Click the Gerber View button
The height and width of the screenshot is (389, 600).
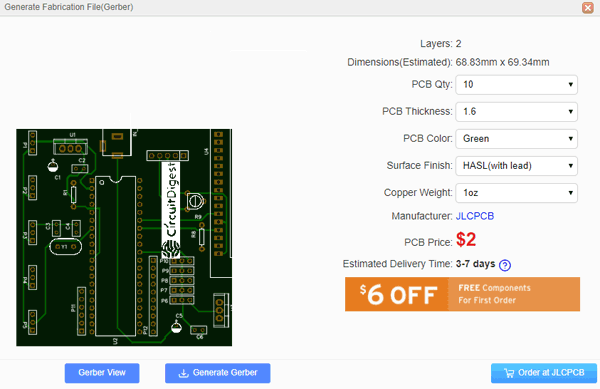pyautogui.click(x=102, y=373)
